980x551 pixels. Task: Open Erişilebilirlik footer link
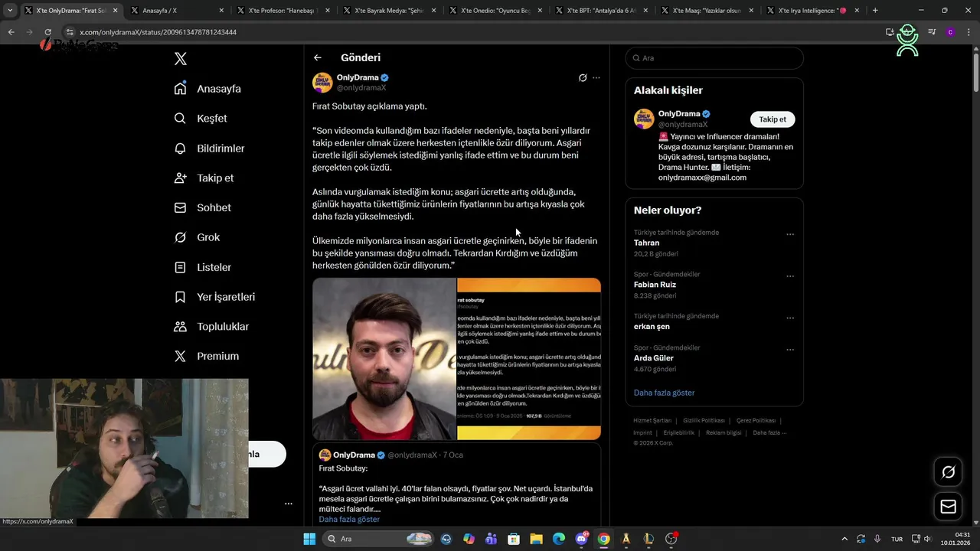click(x=679, y=433)
